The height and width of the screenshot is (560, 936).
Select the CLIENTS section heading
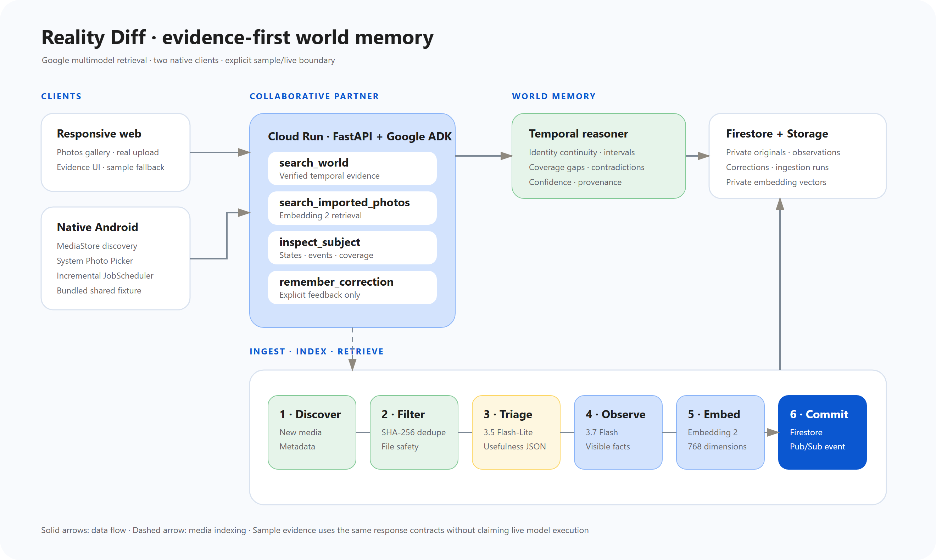(x=61, y=96)
